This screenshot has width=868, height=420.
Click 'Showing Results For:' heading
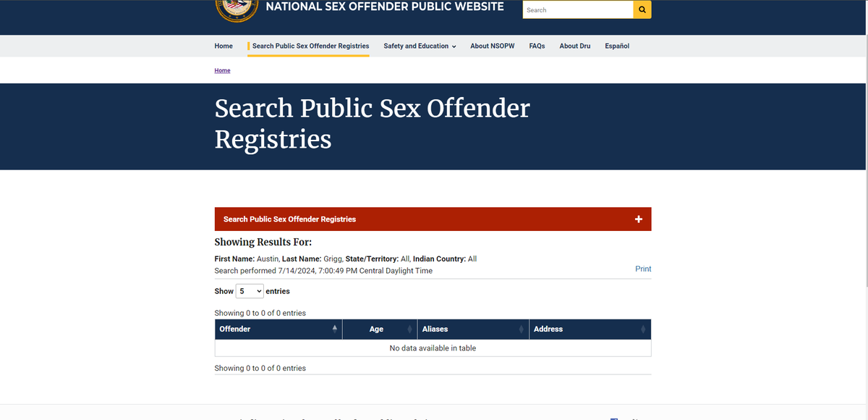pos(263,243)
